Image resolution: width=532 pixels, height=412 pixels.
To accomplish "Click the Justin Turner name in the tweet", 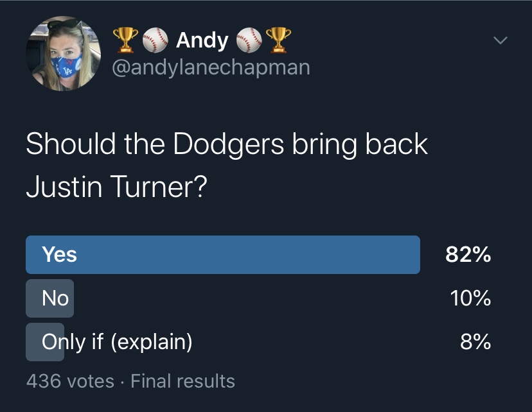I will pyautogui.click(x=108, y=186).
